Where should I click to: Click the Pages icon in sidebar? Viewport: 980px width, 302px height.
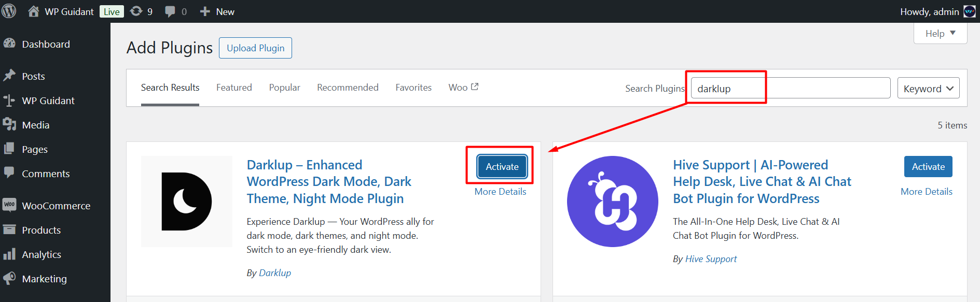tap(9, 149)
